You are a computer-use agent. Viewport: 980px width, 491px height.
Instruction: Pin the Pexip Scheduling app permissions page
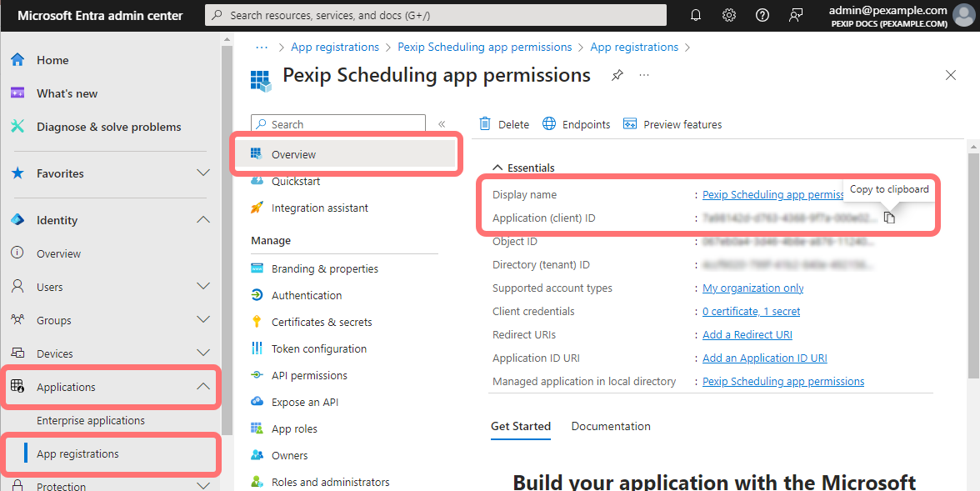coord(617,75)
